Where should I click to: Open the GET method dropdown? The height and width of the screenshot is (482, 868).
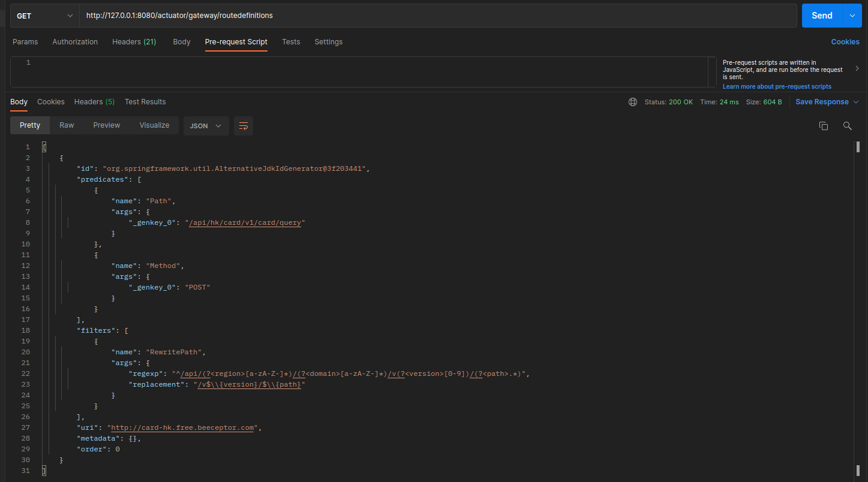click(x=44, y=16)
